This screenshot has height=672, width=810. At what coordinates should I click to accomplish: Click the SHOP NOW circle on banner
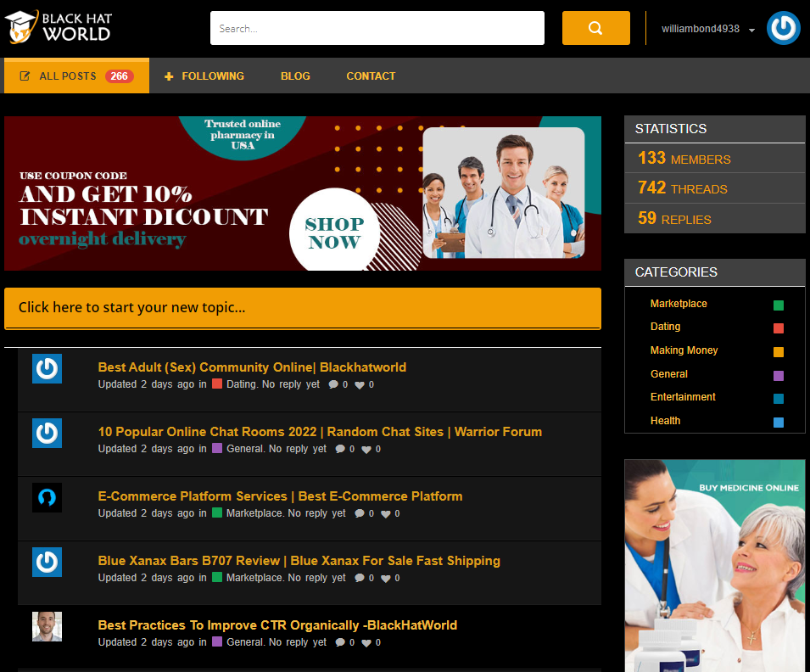point(334,232)
